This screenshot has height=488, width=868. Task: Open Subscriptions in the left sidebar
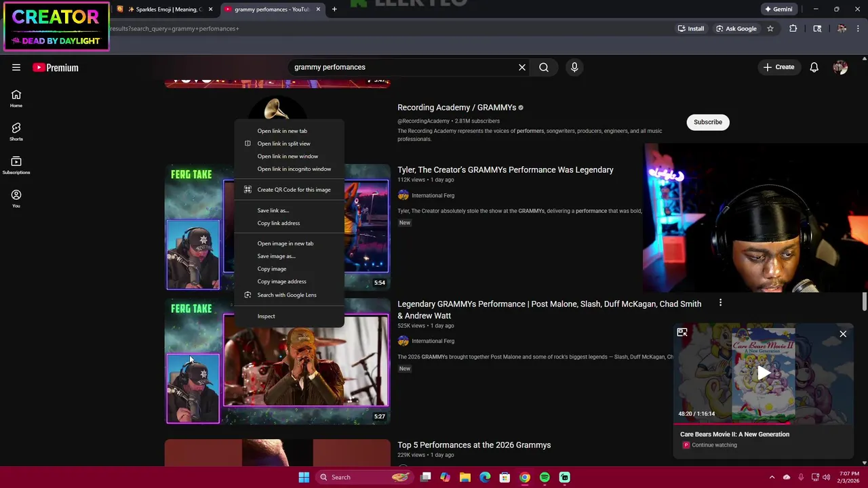pos(16,165)
